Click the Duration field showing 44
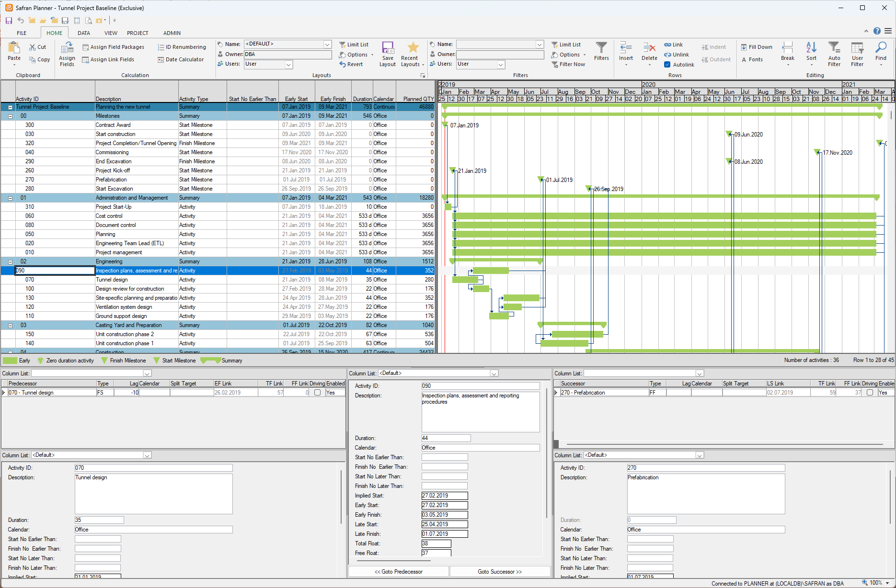The width and height of the screenshot is (896, 588). 446,438
